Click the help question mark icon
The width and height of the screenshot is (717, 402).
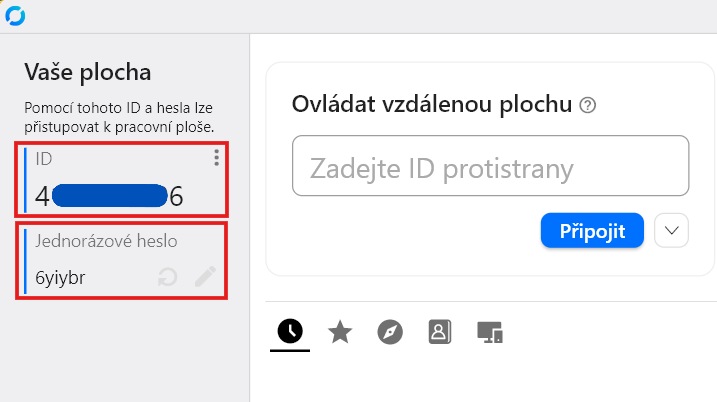point(588,105)
